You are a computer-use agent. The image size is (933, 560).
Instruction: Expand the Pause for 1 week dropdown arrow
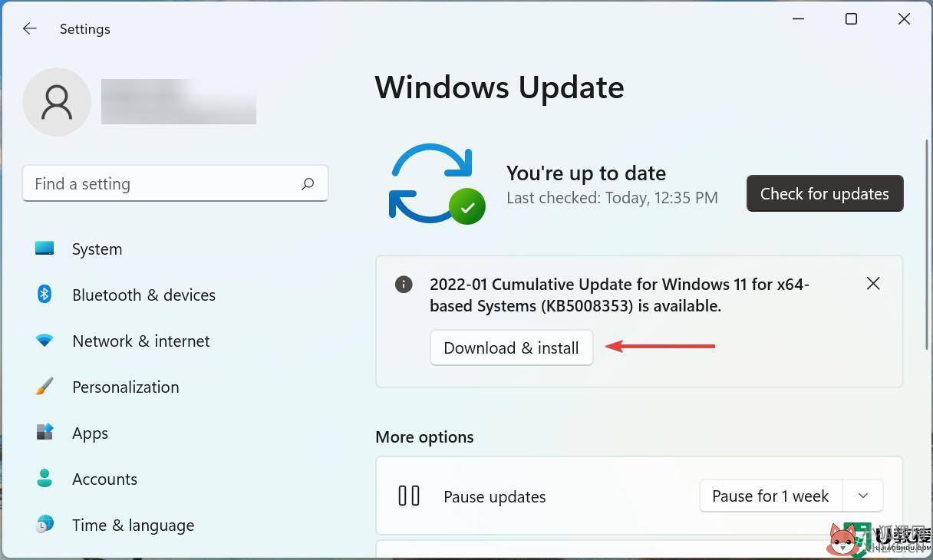pyautogui.click(x=863, y=496)
